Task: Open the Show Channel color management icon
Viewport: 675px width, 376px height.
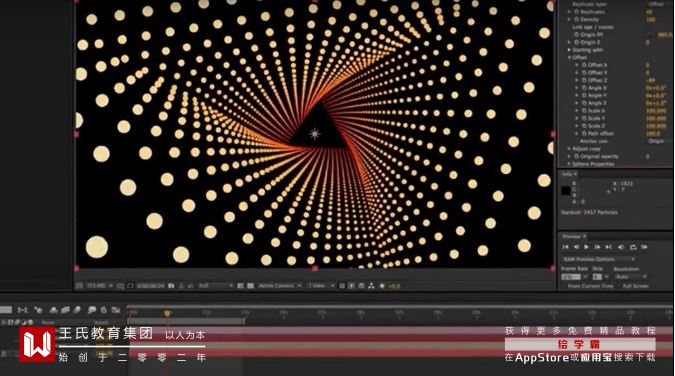Action: point(191,286)
